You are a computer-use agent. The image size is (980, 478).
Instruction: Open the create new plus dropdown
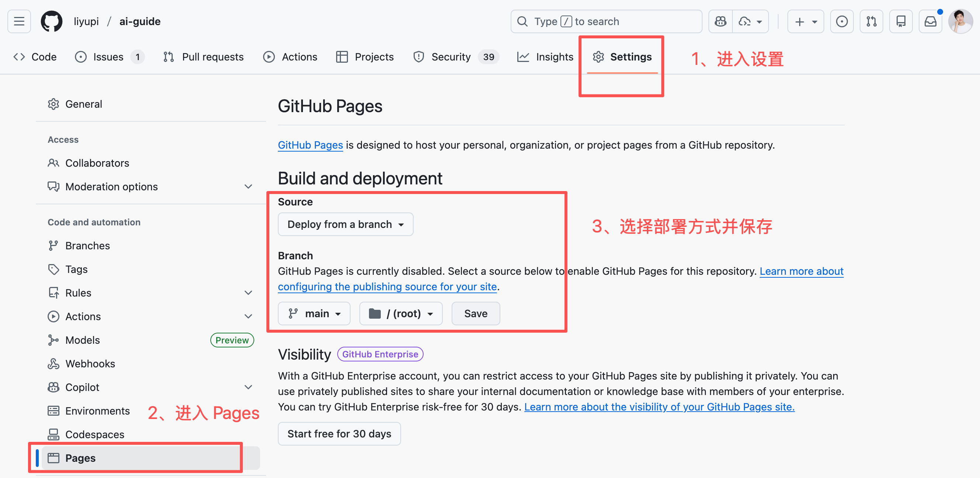(x=805, y=21)
